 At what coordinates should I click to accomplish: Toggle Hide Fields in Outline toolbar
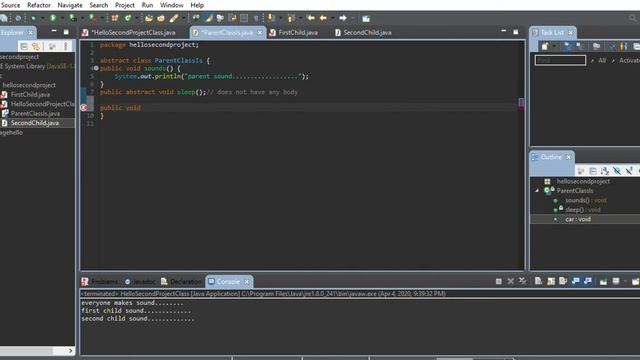coord(617,171)
